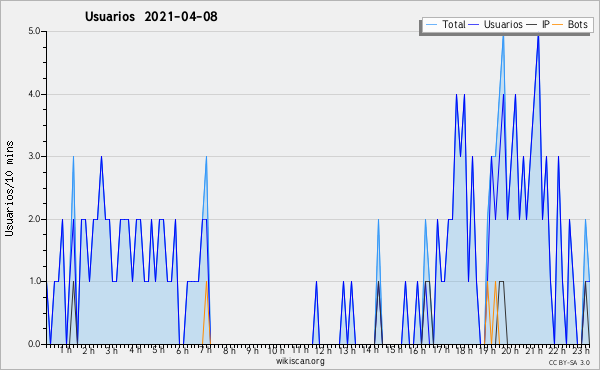Click the 1.0 y-axis value
600x370 pixels.
(34, 281)
